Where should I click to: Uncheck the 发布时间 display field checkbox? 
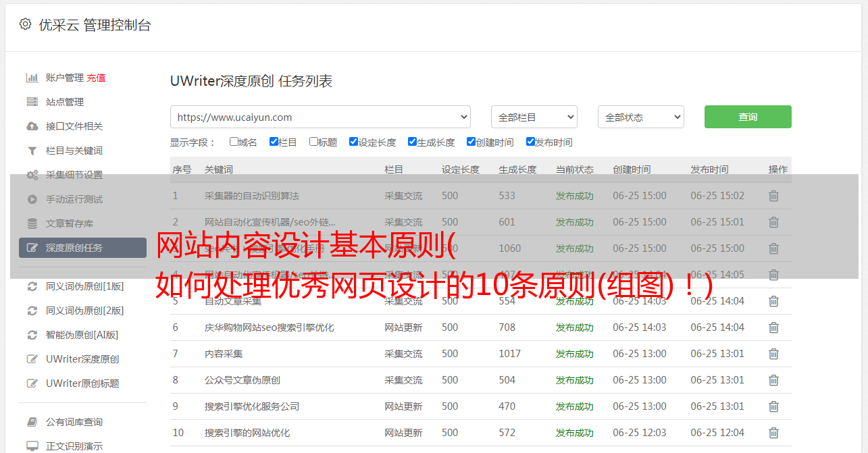(530, 142)
